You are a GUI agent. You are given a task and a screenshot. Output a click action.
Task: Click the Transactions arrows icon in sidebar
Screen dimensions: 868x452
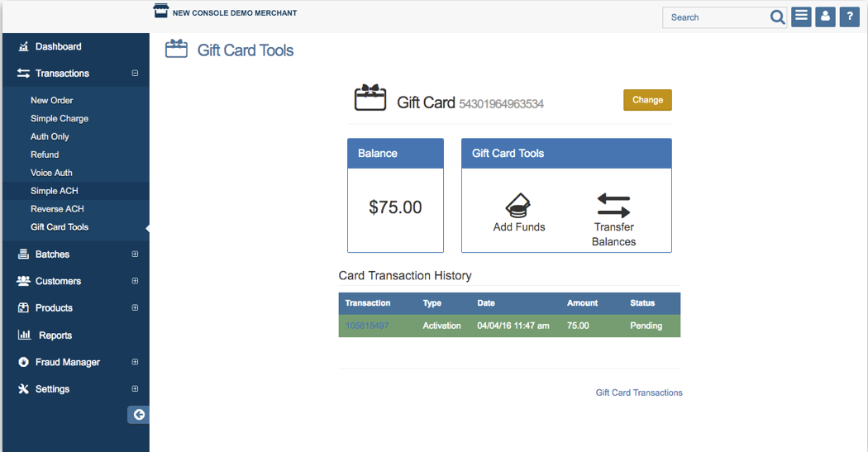(23, 73)
